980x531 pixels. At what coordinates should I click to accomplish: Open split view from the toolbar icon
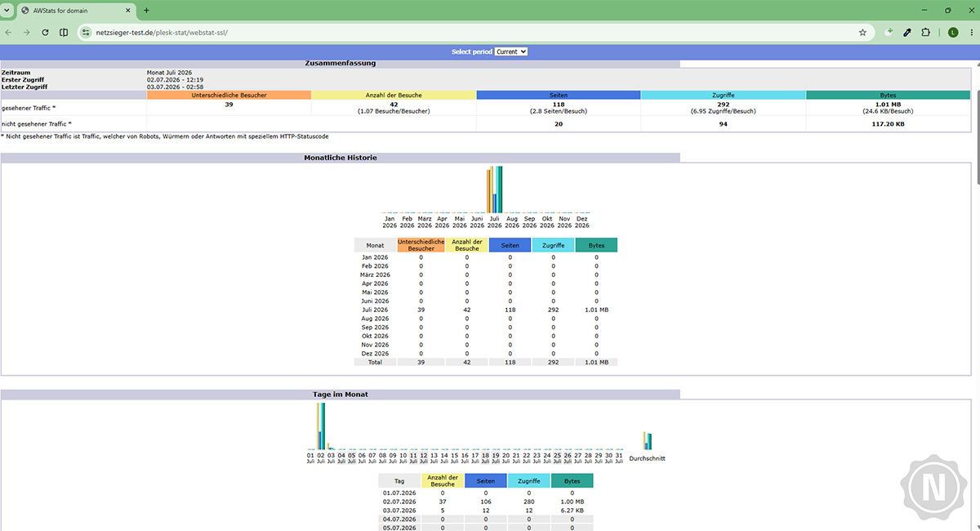64,33
